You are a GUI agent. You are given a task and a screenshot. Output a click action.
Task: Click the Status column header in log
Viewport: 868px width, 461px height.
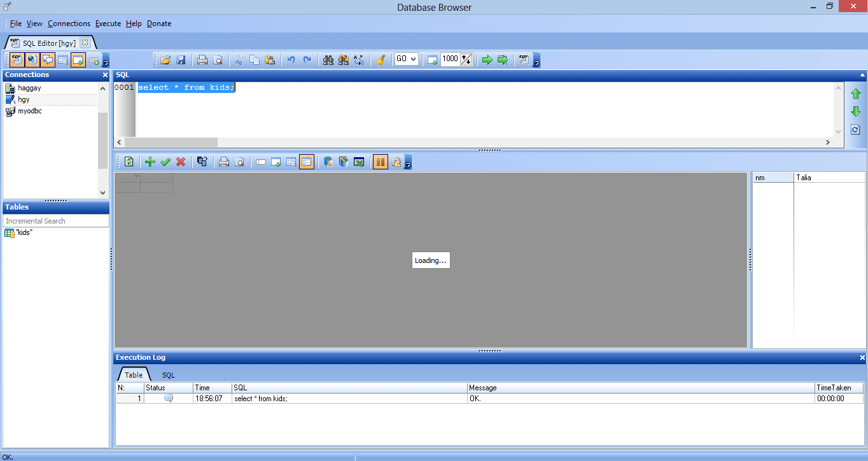(168, 388)
